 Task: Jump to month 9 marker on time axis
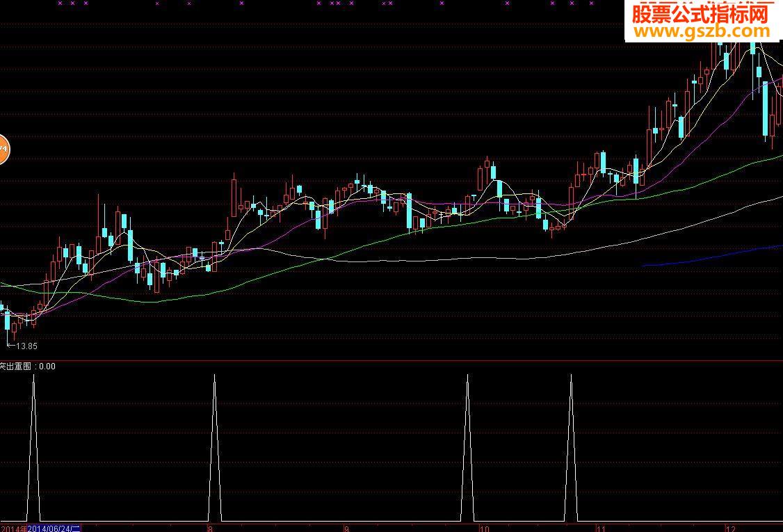346,529
